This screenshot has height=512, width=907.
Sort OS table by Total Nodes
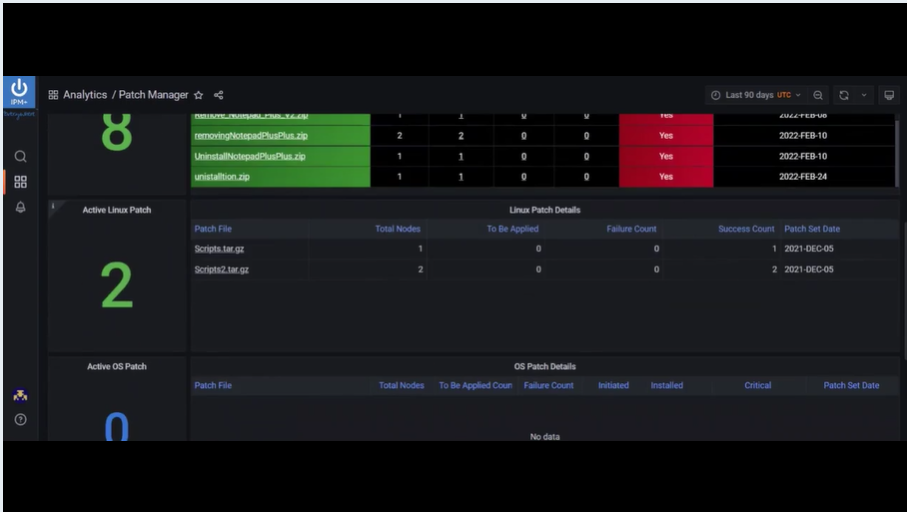pos(401,385)
